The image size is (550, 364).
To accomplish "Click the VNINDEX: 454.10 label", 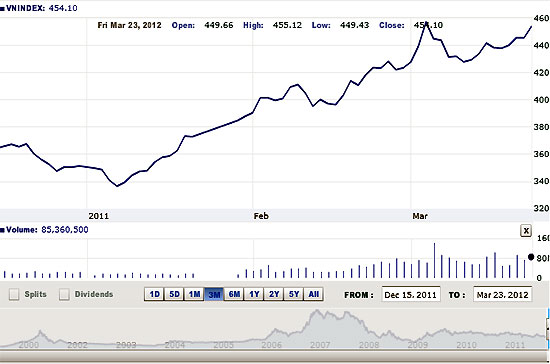I will click(x=39, y=8).
